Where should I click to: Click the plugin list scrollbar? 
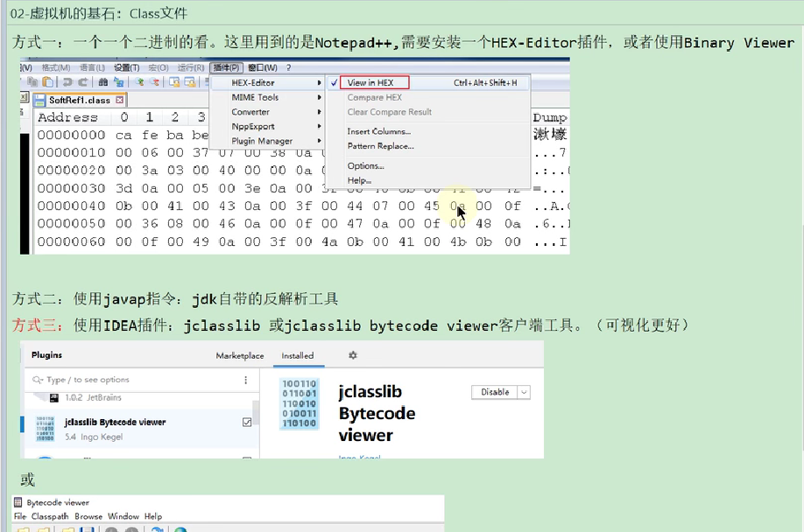(x=255, y=413)
